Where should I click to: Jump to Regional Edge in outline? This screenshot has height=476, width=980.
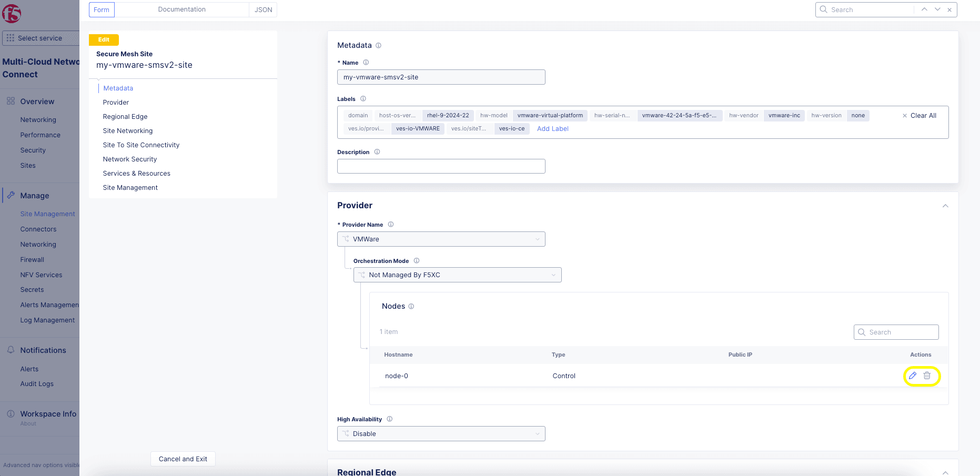tap(125, 116)
